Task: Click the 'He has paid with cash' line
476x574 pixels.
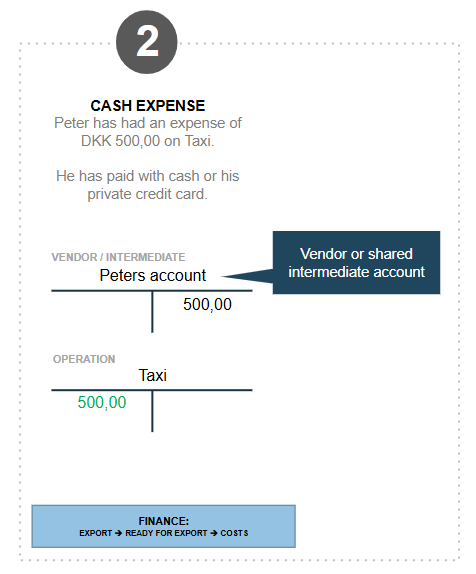Action: click(x=148, y=176)
